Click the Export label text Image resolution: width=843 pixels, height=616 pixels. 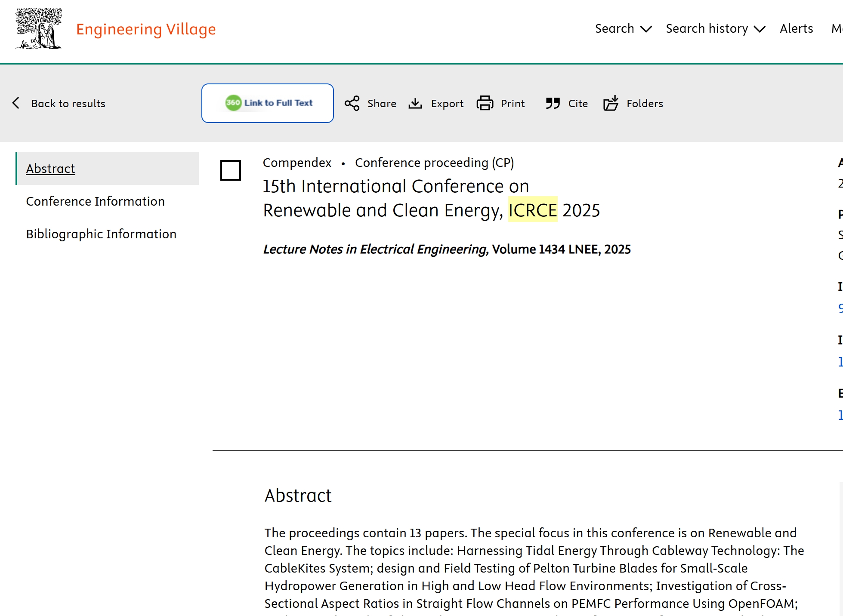tap(447, 104)
